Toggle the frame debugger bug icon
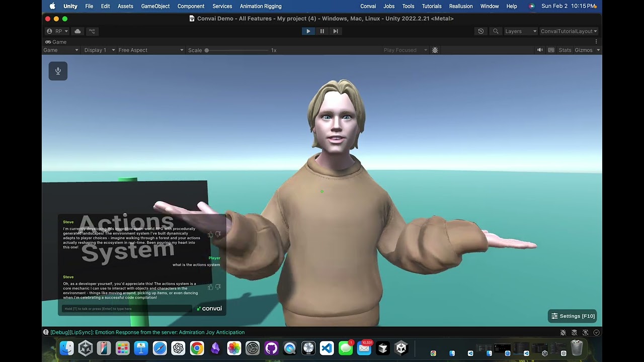 (x=435, y=50)
